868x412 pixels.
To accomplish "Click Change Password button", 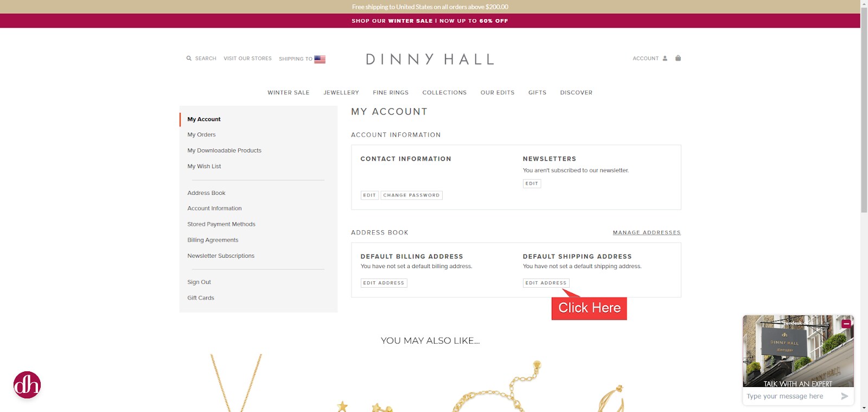I will pyautogui.click(x=411, y=195).
